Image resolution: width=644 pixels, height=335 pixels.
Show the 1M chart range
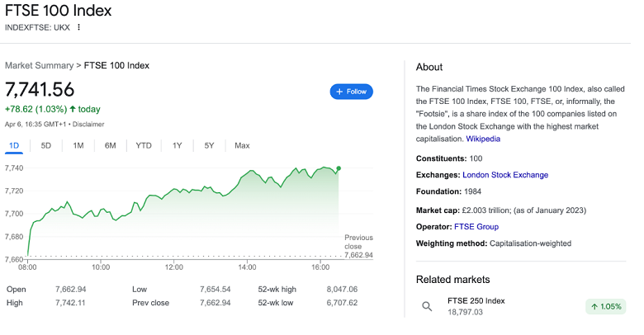click(x=78, y=145)
